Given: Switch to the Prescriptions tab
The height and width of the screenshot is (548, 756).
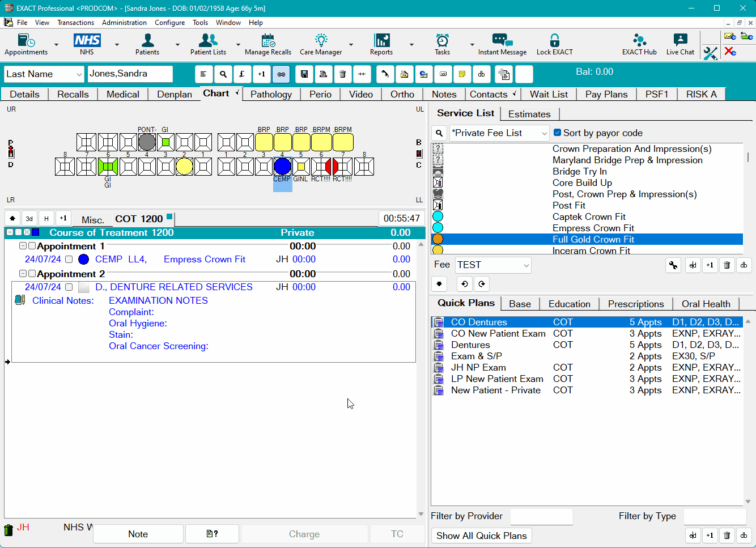Looking at the screenshot, I should 636,304.
